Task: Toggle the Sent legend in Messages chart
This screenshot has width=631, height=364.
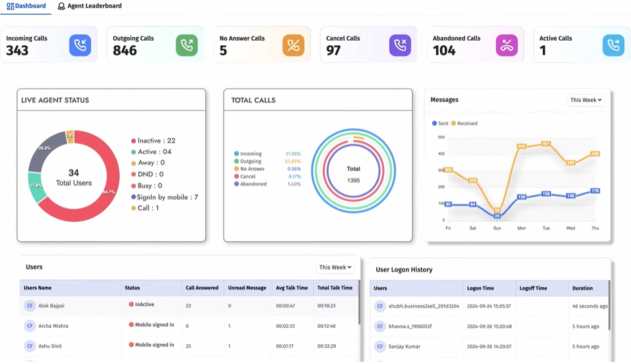Action: coord(440,123)
